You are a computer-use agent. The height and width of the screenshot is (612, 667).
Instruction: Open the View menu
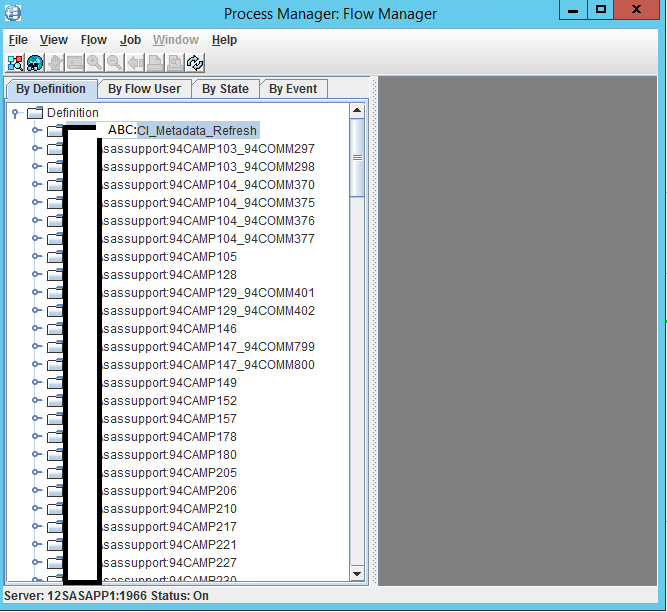(54, 40)
